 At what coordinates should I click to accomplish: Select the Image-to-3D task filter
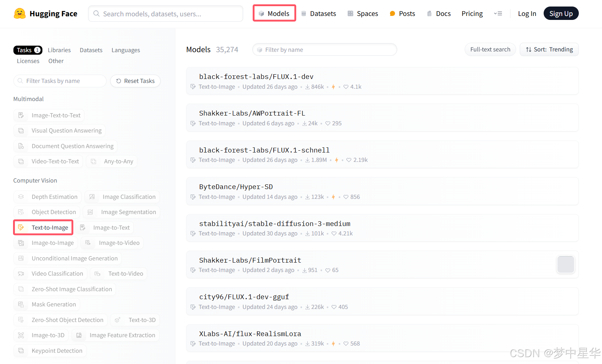(41, 335)
